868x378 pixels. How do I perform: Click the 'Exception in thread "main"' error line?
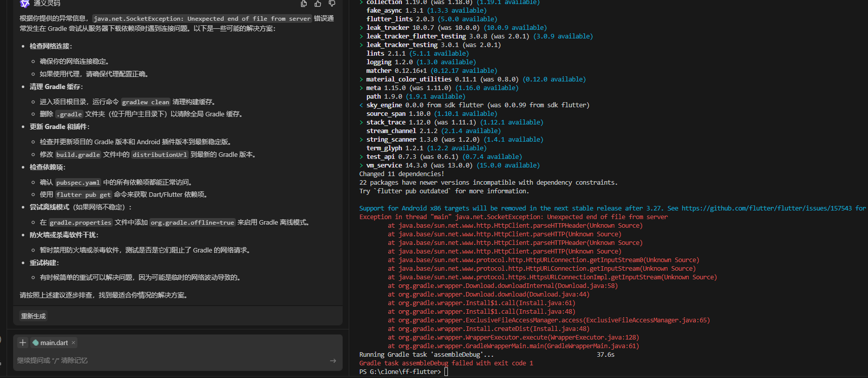[513, 217]
